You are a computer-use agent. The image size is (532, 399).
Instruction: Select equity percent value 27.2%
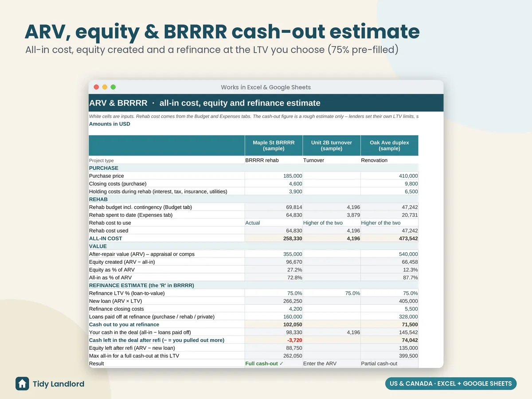tap(274, 270)
